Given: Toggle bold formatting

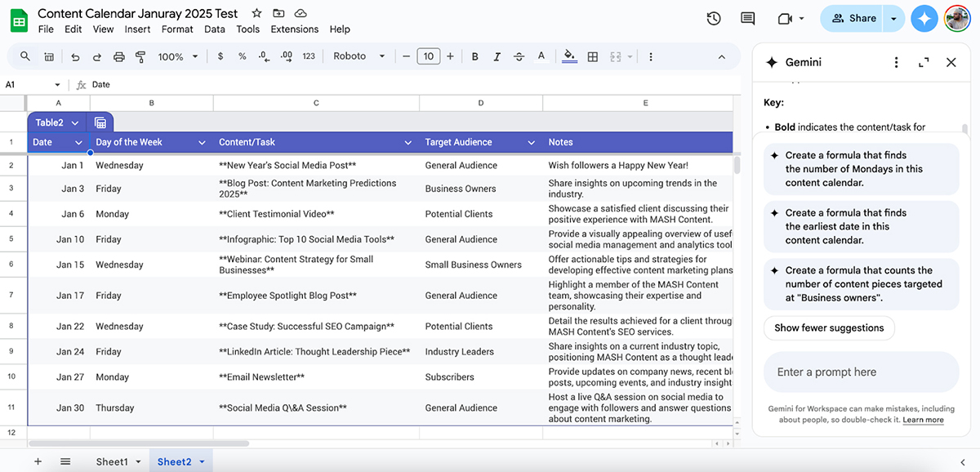Looking at the screenshot, I should [474, 57].
